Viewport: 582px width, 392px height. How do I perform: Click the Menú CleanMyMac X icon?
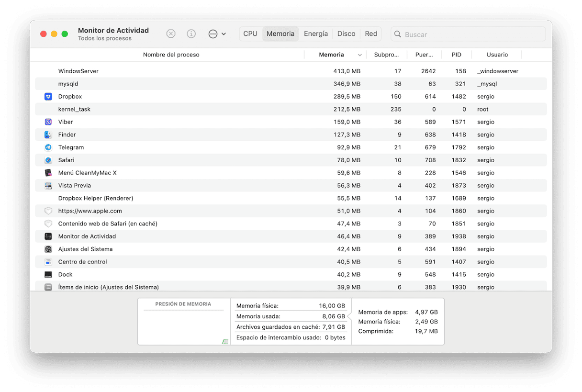tap(48, 173)
